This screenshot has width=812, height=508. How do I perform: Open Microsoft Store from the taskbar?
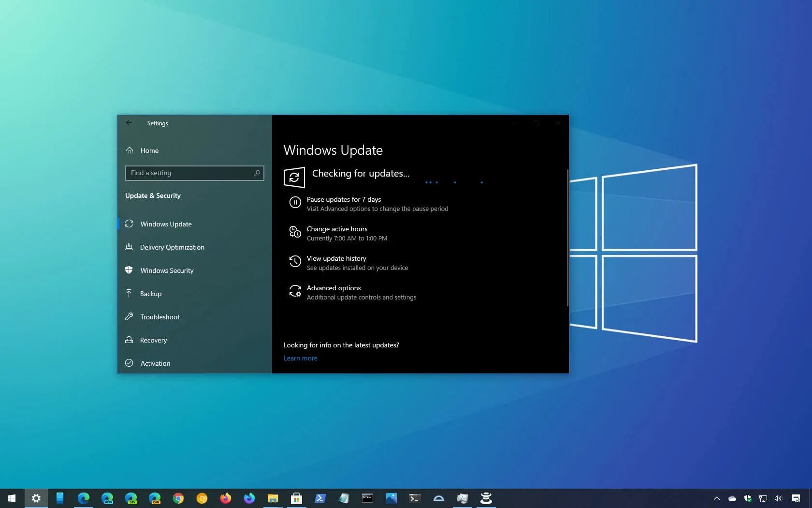(296, 498)
